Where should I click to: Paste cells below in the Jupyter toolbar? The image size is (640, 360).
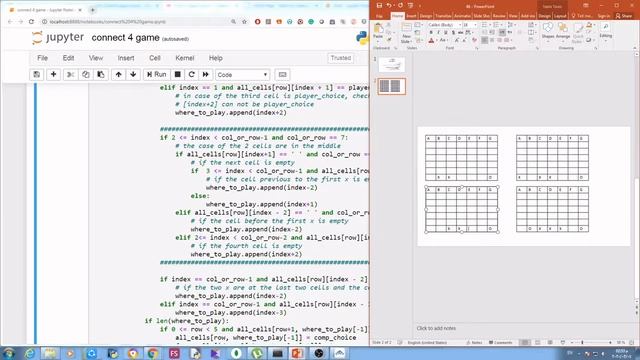click(101, 75)
